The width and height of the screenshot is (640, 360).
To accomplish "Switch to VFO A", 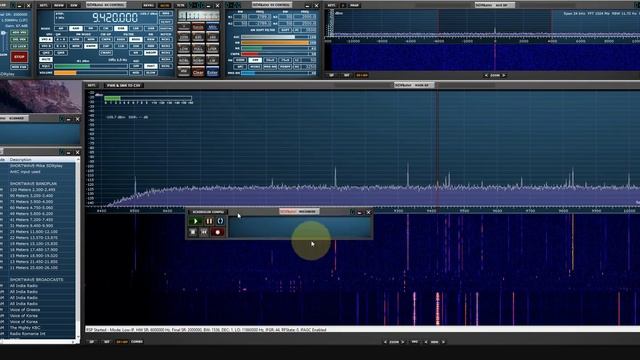I will coord(46,39).
